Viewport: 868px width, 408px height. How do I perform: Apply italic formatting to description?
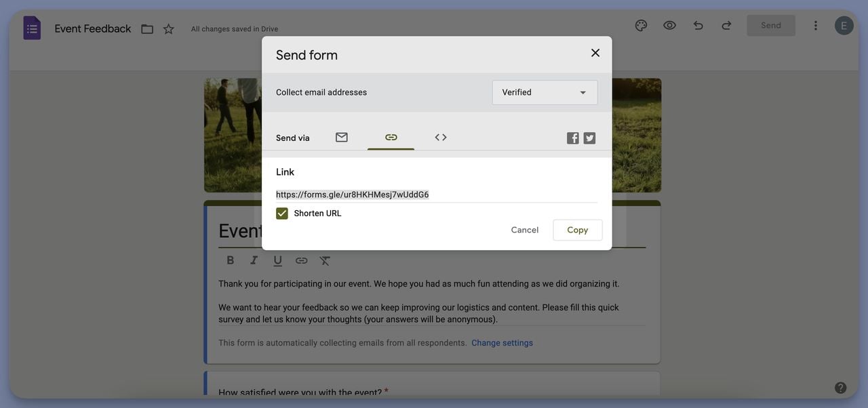coord(254,260)
